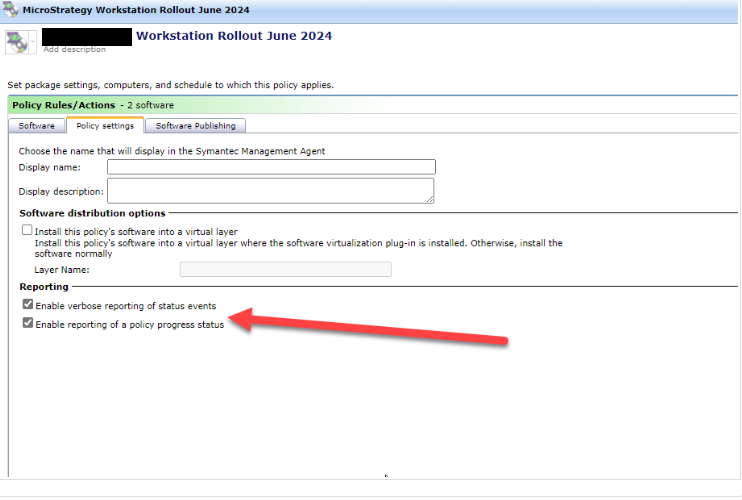The width and height of the screenshot is (742, 500).
Task: Toggle reporting of a policy progress status
Action: coord(28,323)
